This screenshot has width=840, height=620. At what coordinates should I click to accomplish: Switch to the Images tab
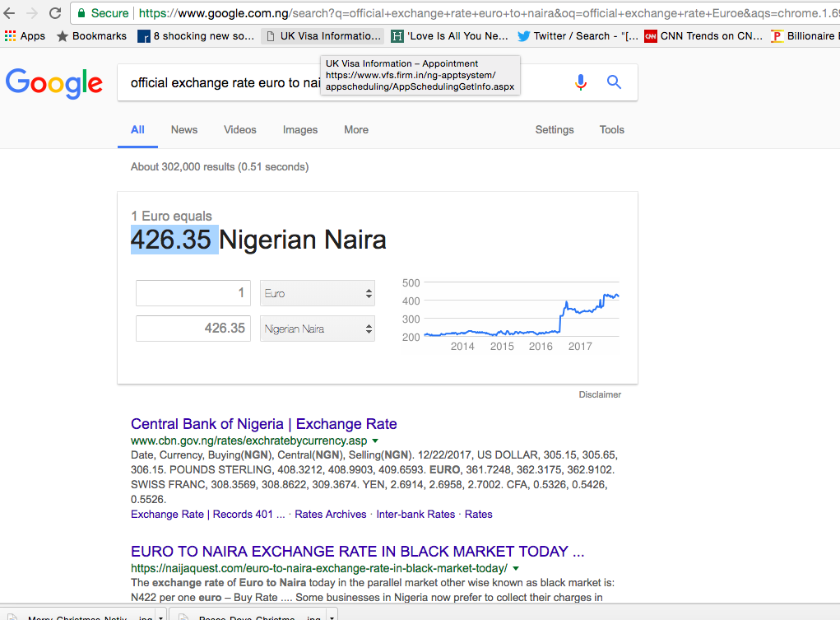(300, 130)
